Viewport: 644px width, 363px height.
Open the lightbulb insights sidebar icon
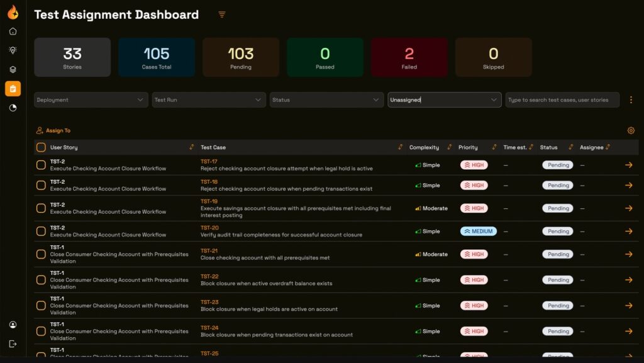click(x=13, y=50)
